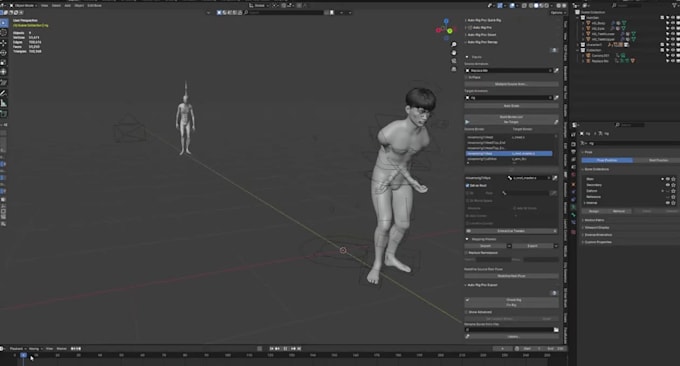
Task: Select highlighted row in bones mapping list
Action: 509,154
